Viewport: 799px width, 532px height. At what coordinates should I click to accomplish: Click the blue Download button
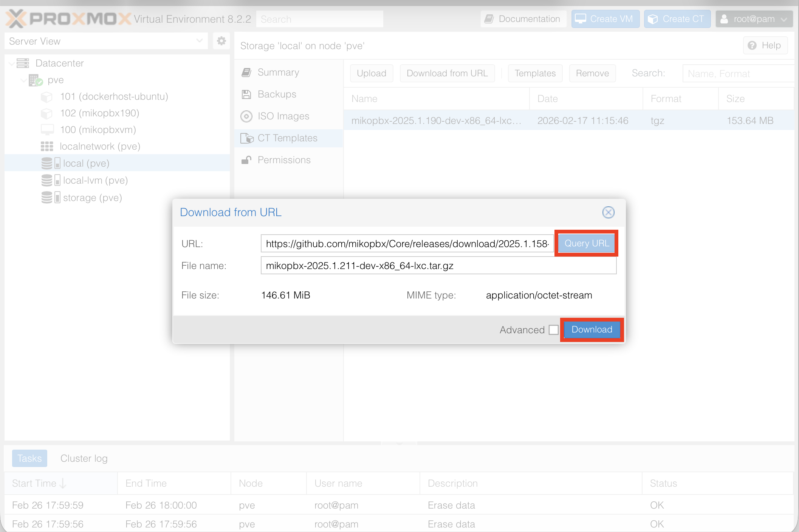pyautogui.click(x=592, y=329)
